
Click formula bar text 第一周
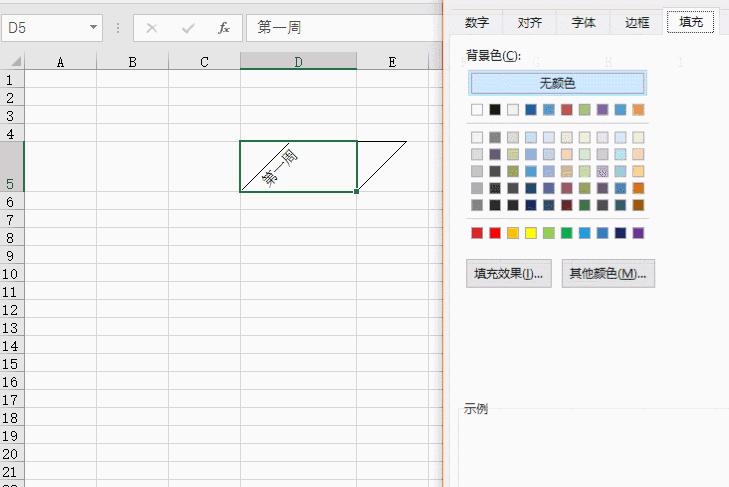[x=280, y=28]
